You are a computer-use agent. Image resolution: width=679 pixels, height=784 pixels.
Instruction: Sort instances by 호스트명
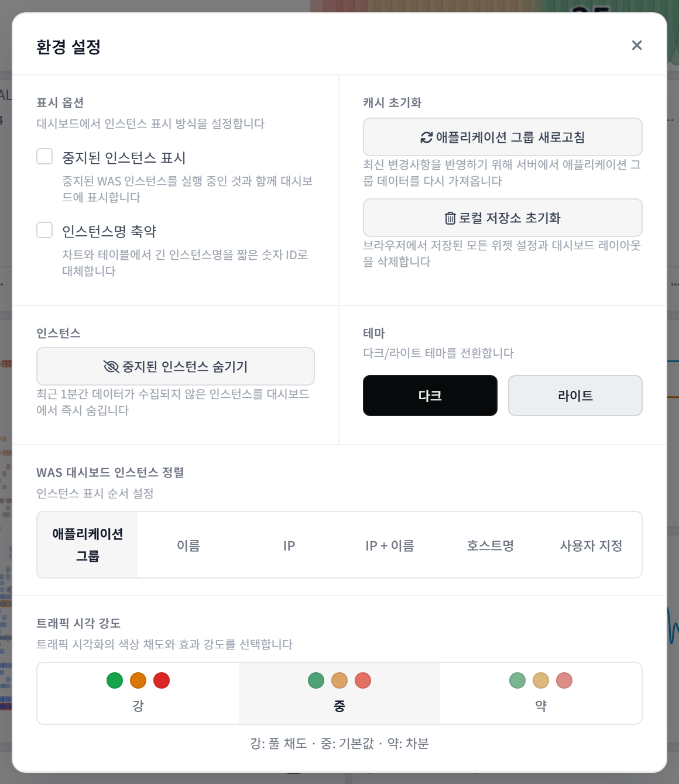tap(491, 545)
